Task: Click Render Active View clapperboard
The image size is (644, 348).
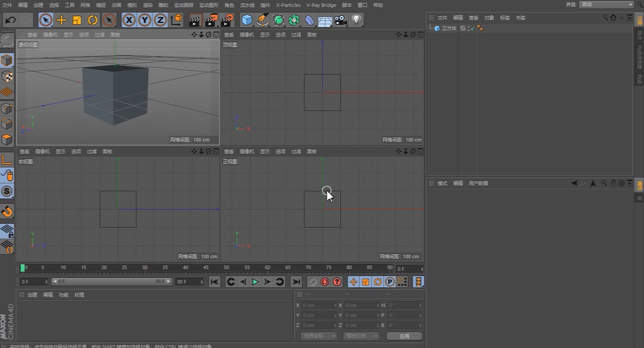Action: point(195,20)
